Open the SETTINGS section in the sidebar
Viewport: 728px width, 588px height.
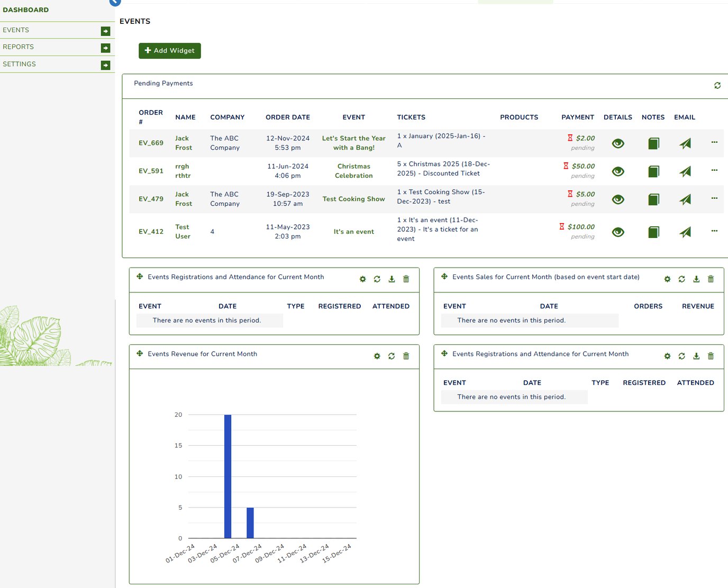19,64
